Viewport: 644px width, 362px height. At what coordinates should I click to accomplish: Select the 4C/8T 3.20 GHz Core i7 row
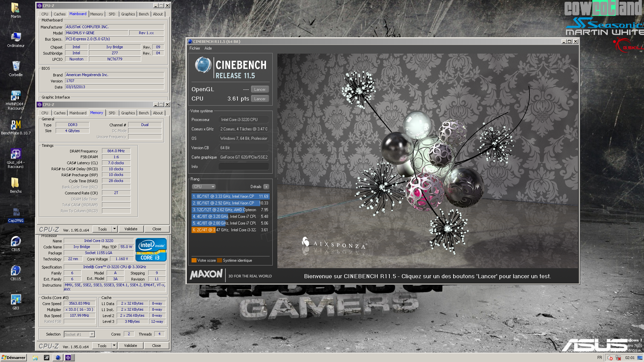tap(230, 217)
